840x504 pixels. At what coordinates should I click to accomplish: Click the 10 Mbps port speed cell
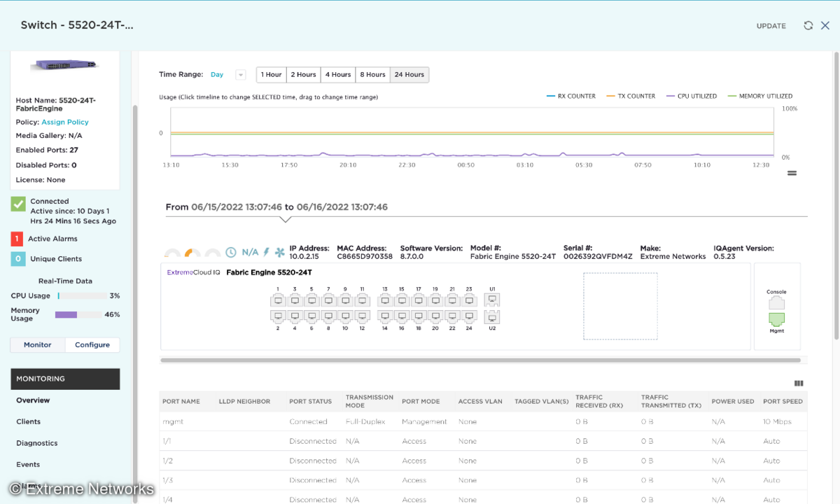click(778, 422)
